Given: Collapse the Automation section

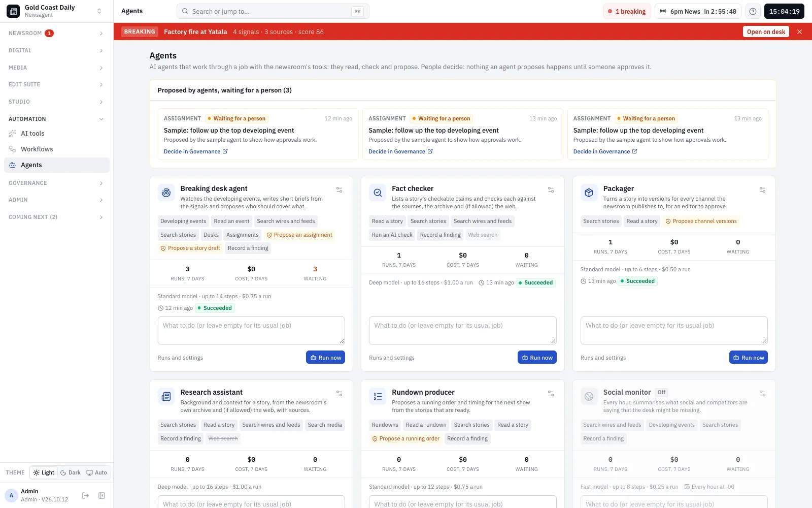Looking at the screenshot, I should (57, 119).
